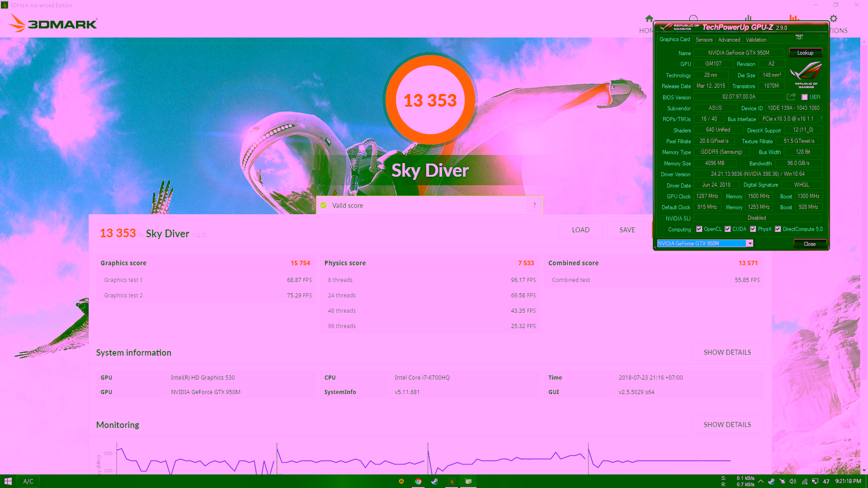
Task: Click the GPU-Z Close button
Action: tap(810, 244)
